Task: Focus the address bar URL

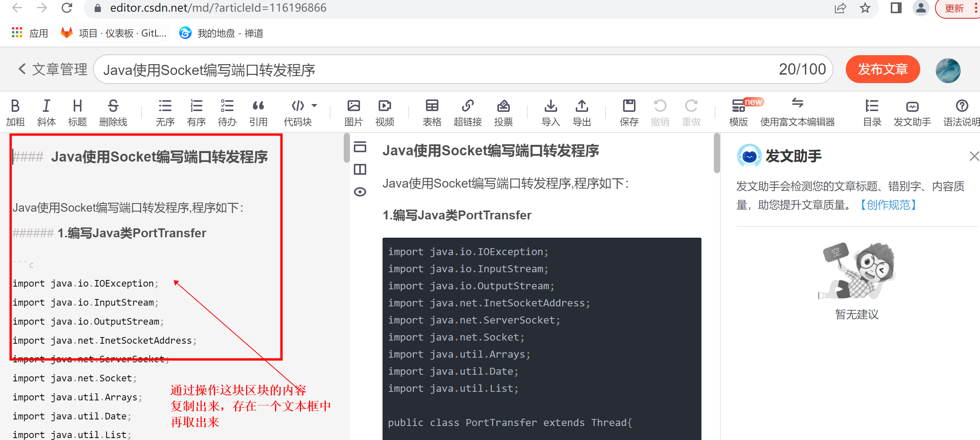Action: point(218,8)
